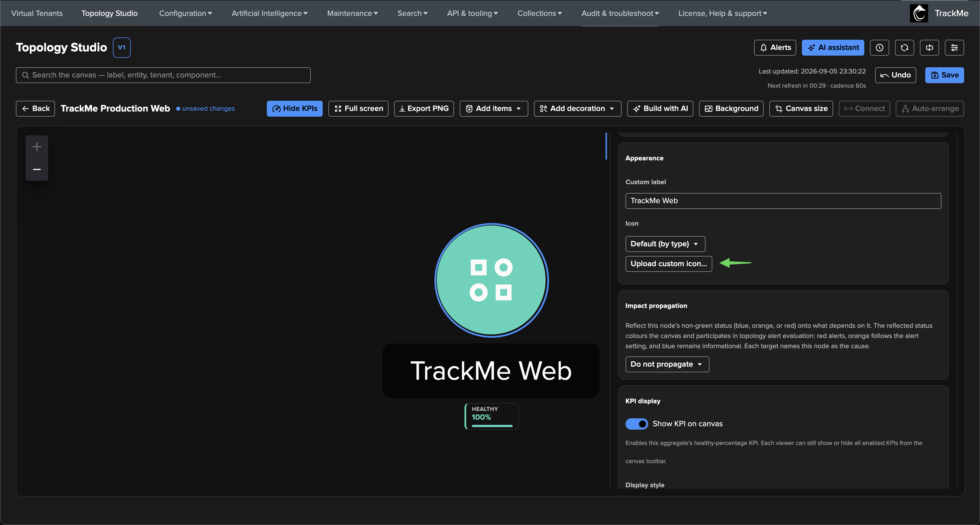Click the refresh icon button
980x525 pixels.
pos(904,48)
